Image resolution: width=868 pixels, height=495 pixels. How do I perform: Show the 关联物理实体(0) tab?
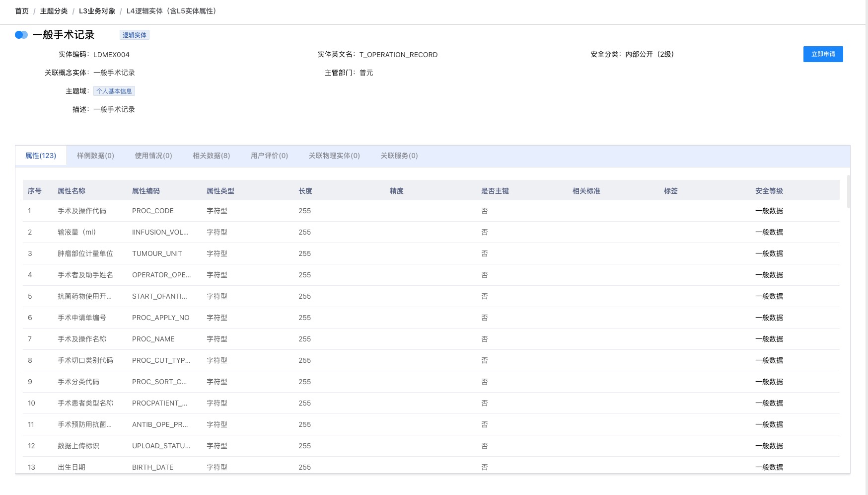coord(334,156)
